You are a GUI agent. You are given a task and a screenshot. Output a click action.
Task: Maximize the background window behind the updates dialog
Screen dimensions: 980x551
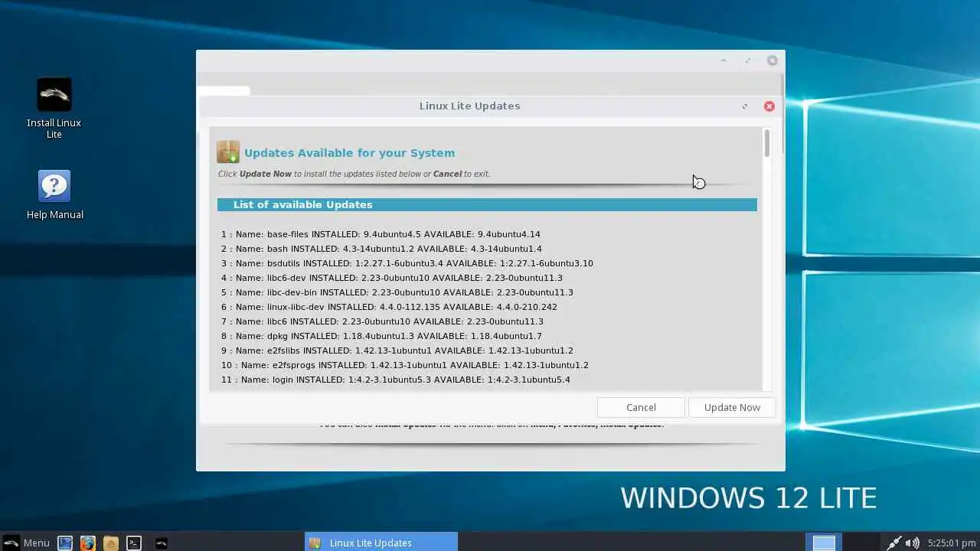pyautogui.click(x=748, y=60)
